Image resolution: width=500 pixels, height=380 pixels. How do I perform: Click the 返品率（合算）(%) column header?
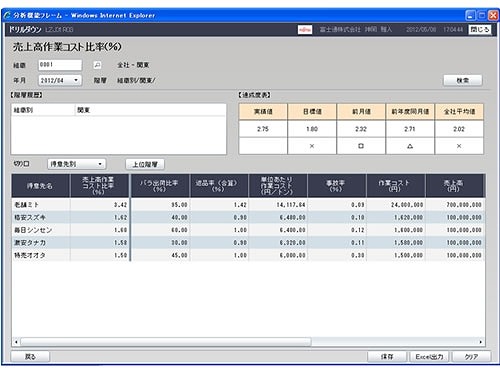219,186
